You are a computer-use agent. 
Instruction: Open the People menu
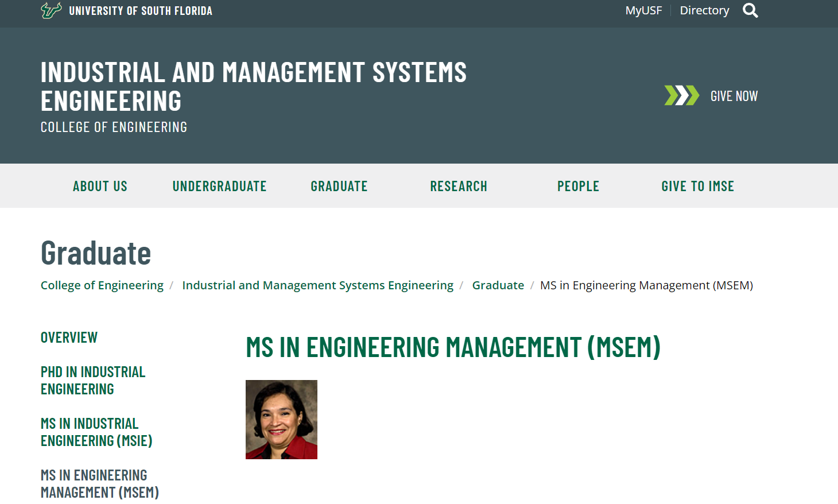point(578,186)
